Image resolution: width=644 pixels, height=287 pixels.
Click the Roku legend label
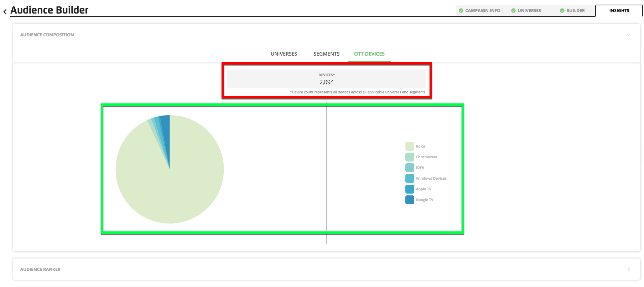[420, 146]
